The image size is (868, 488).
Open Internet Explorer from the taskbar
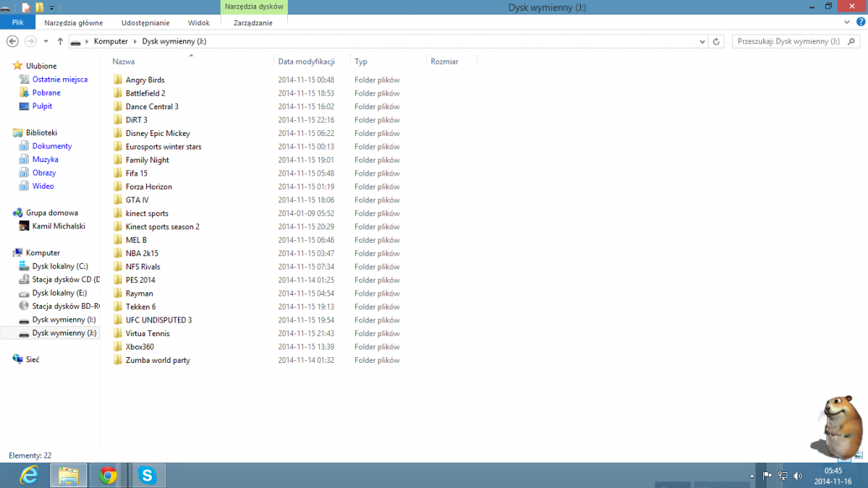(29, 475)
